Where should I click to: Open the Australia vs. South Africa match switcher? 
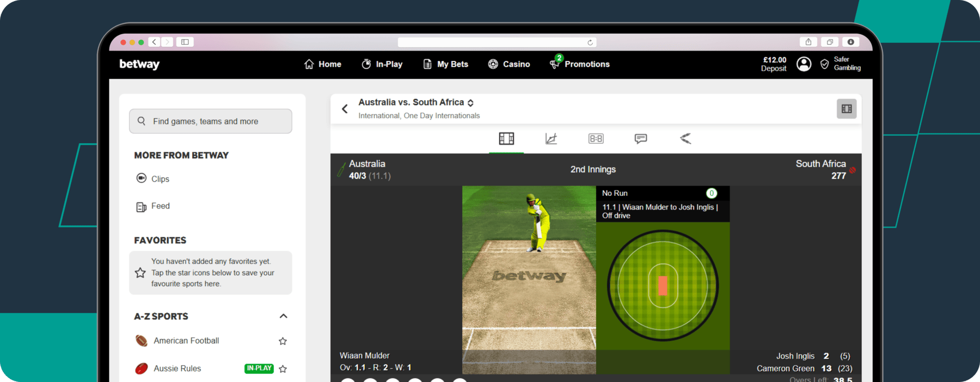click(416, 102)
